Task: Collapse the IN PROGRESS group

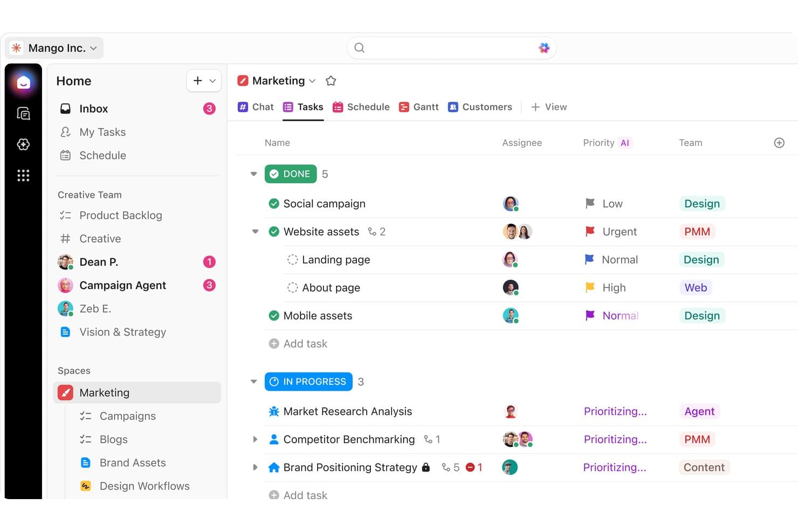Action: pyautogui.click(x=253, y=382)
